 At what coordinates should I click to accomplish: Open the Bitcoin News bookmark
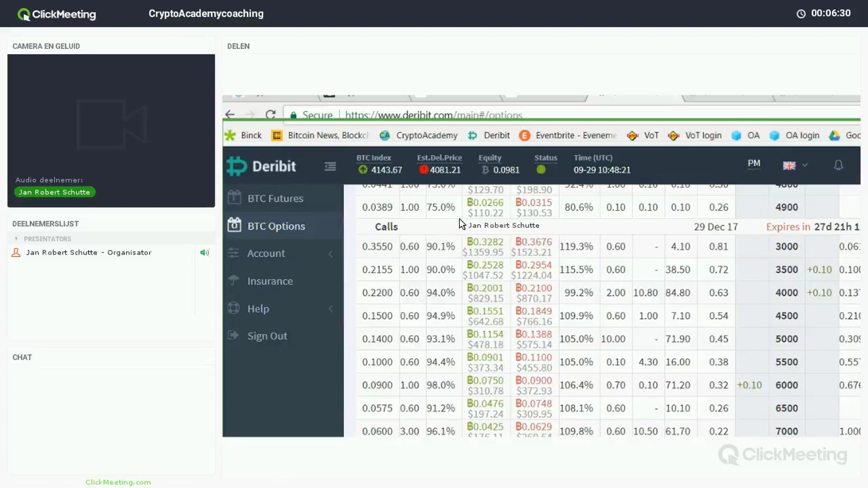[320, 135]
